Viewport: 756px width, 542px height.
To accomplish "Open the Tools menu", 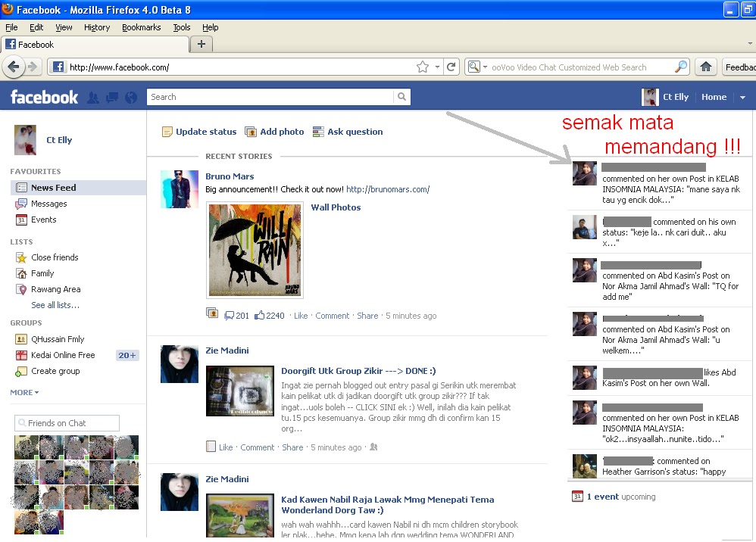I will tap(182, 27).
